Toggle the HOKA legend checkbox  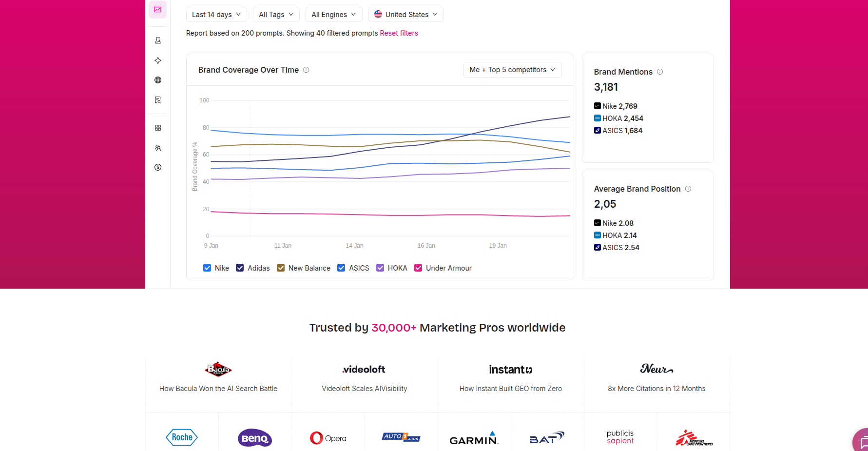pyautogui.click(x=380, y=268)
